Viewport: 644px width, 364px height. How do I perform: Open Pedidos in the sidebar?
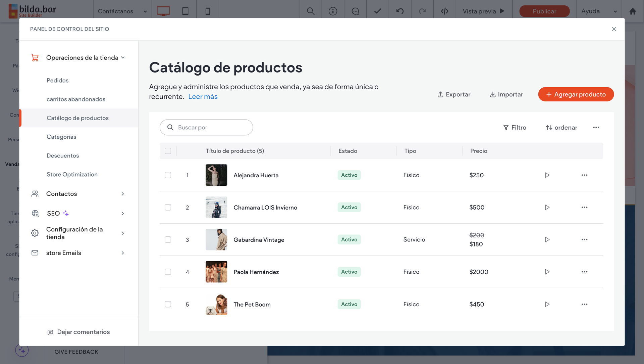(57, 80)
